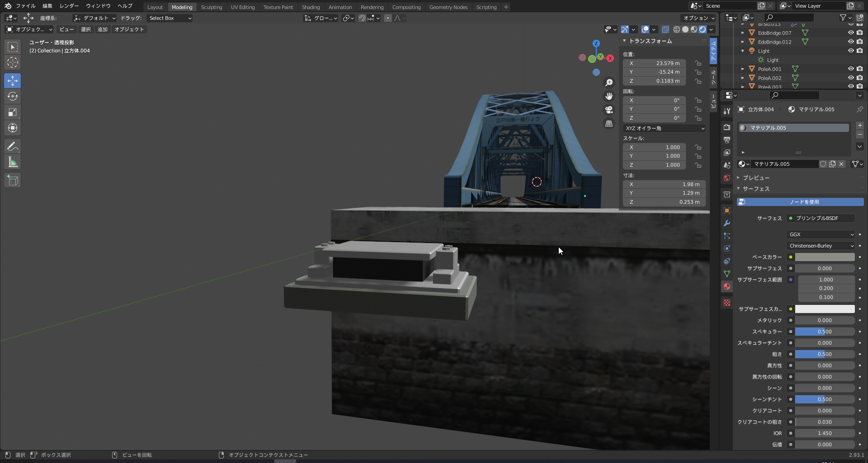The width and height of the screenshot is (868, 463).
Task: Hide EdoBridge.007 with its eye icon
Action: pos(850,33)
